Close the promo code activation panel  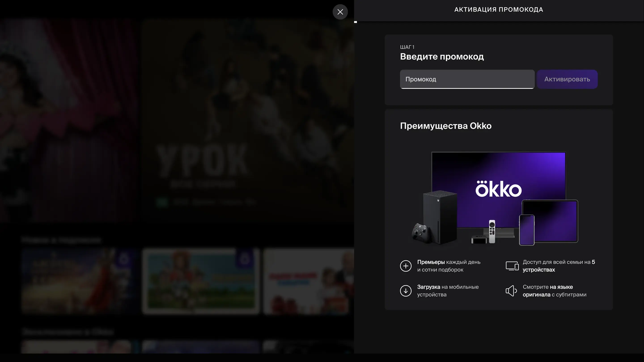[340, 12]
